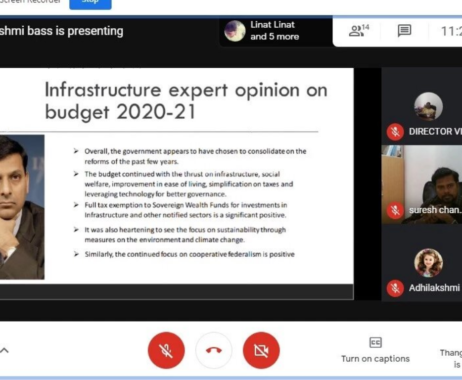Screen dimensions: 462x380
Task: Open the chat messages icon
Action: click(x=404, y=31)
